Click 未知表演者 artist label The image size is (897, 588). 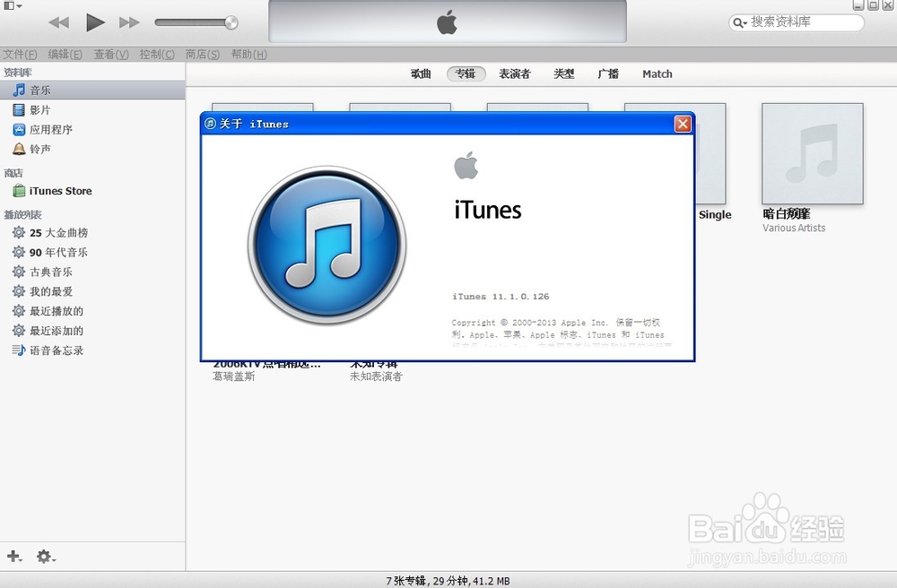[x=377, y=376]
